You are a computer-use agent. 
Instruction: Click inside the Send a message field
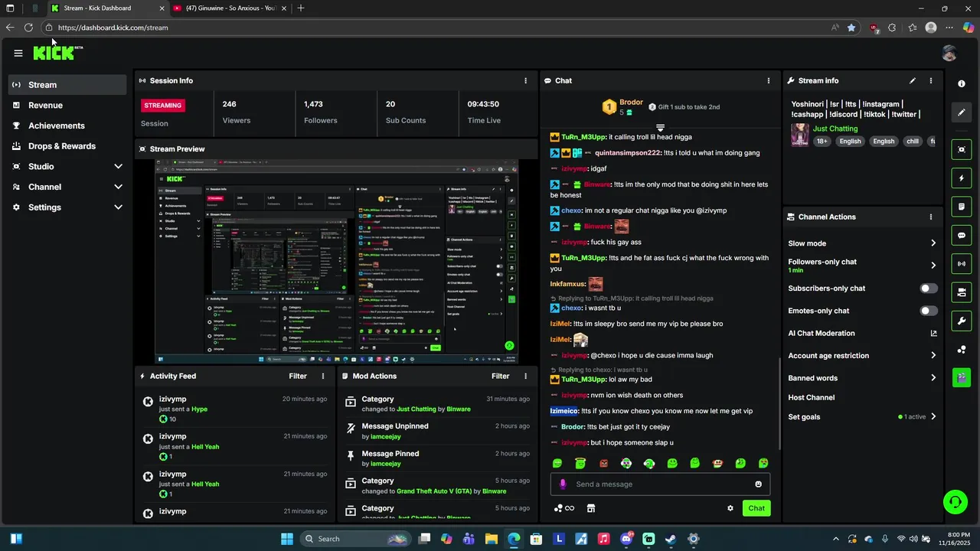pos(660,484)
